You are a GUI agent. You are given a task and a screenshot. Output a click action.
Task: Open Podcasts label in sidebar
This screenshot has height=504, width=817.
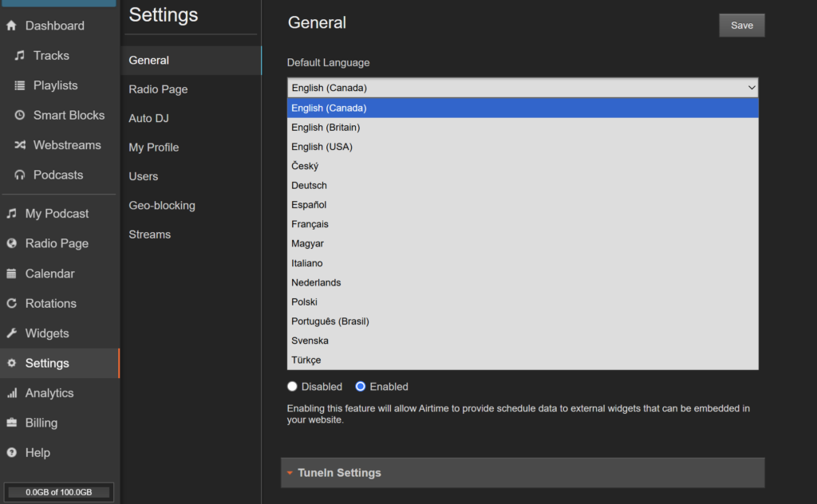tap(57, 175)
